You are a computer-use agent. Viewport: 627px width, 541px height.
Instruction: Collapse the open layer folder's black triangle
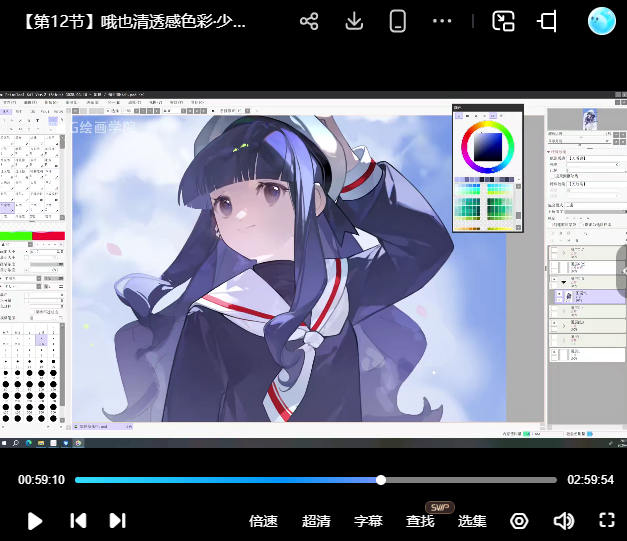(x=564, y=282)
